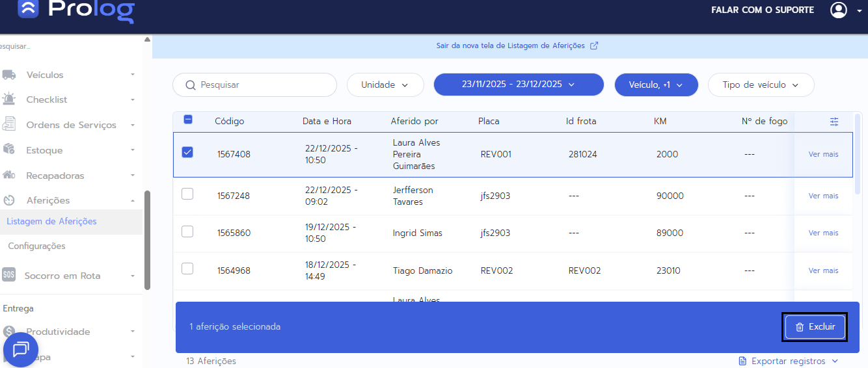
Task: Check the box for aferição 1567248
Action: click(187, 194)
